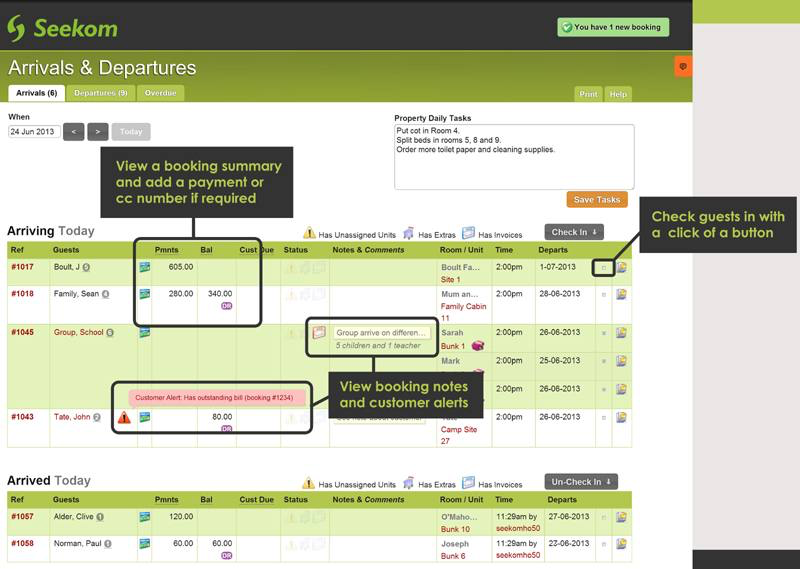
Task: Open the Bunk 10 unit link
Action: tap(455, 529)
